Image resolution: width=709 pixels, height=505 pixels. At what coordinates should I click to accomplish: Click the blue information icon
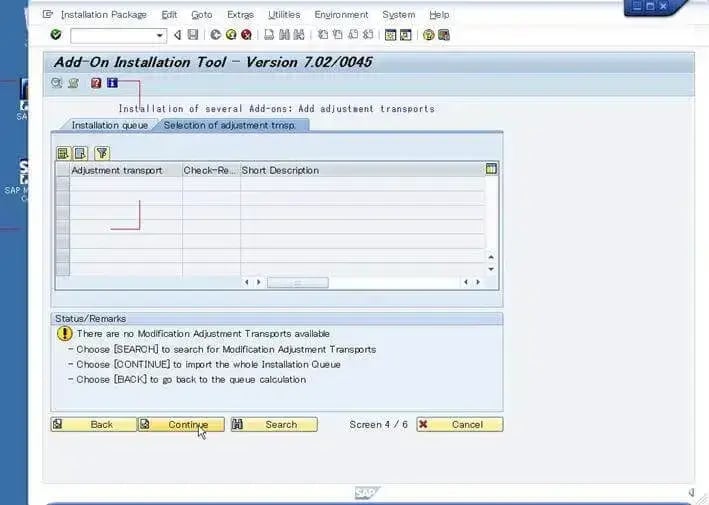point(112,83)
